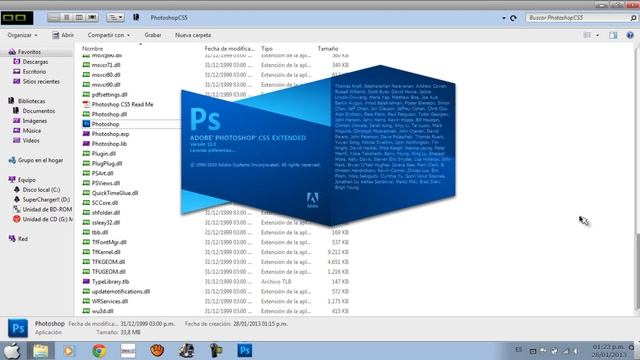Toggle the preview pane button

click(613, 35)
